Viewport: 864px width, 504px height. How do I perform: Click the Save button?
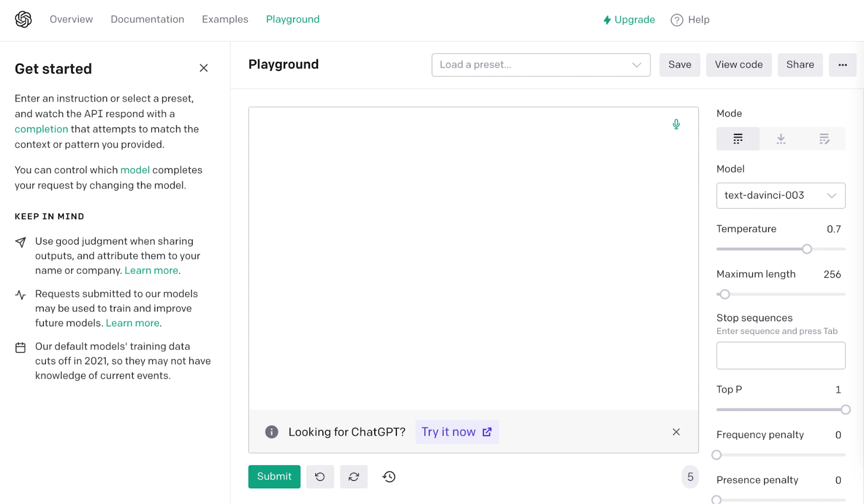pos(679,65)
